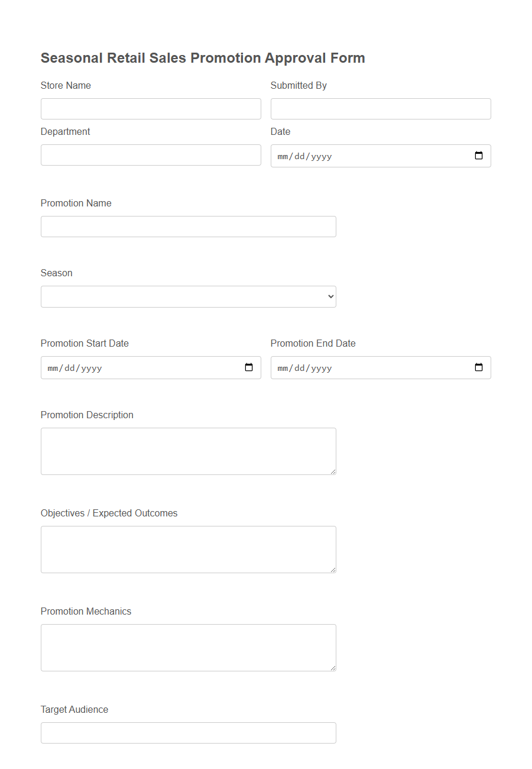The width and height of the screenshot is (532, 769).
Task: Click the Department input field
Action: [150, 155]
